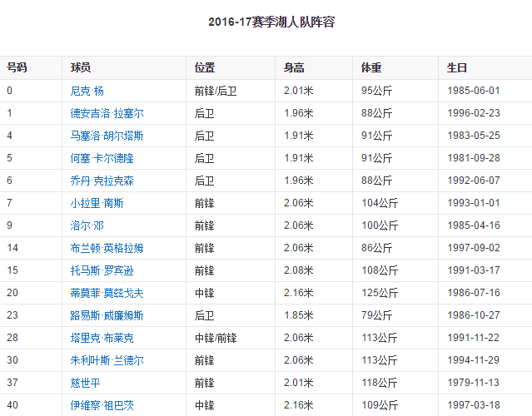Select jersey number 20

[x=12, y=292]
